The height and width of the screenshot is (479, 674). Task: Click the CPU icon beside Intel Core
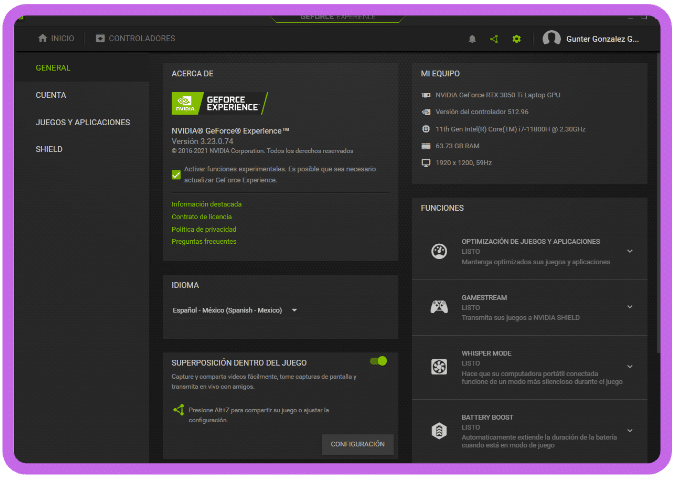tap(426, 129)
